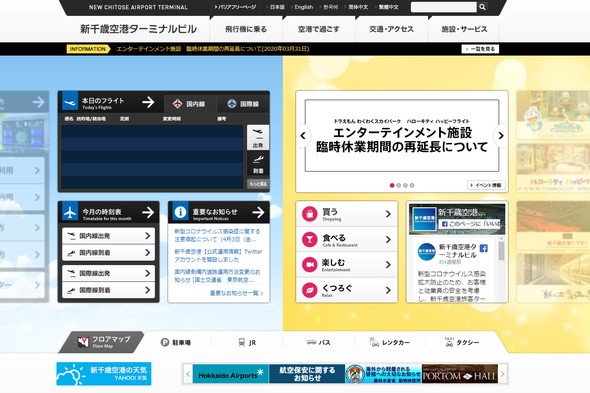Click the 本日のフライト arrow icon
This screenshot has height=393, width=590.
click(x=148, y=102)
